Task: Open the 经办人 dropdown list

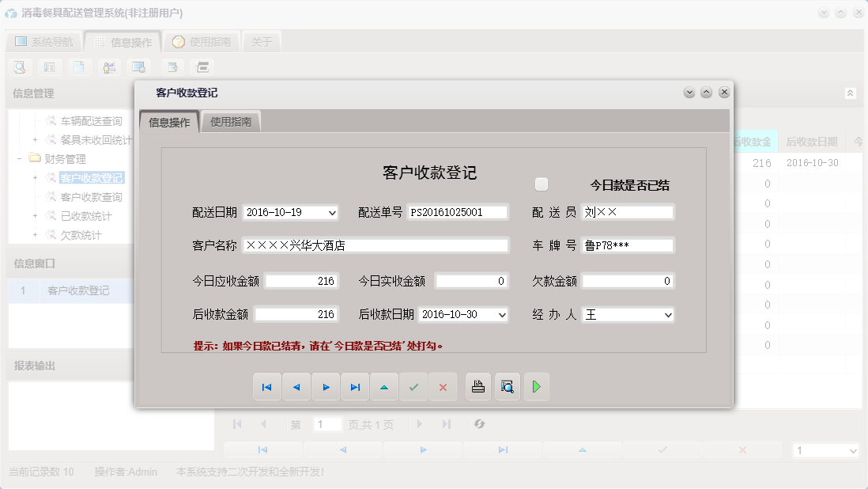Action: click(x=669, y=314)
